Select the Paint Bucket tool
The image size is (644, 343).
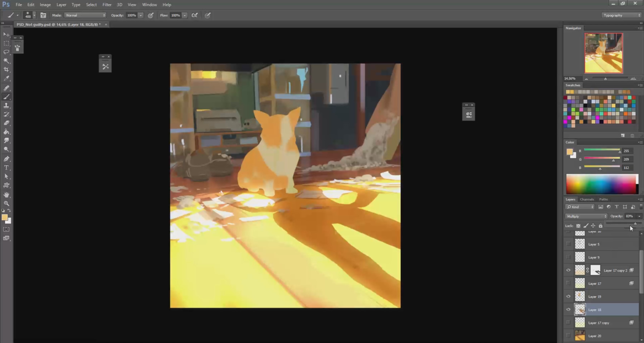click(6, 132)
